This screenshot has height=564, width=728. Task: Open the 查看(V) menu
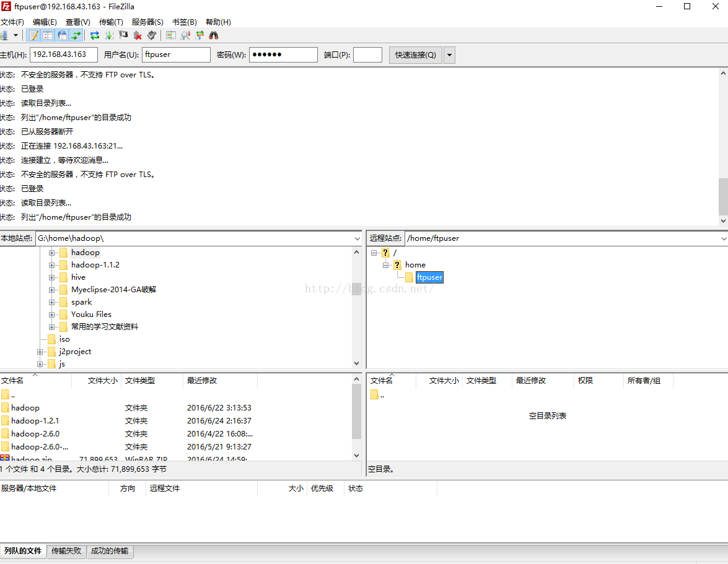(x=77, y=22)
